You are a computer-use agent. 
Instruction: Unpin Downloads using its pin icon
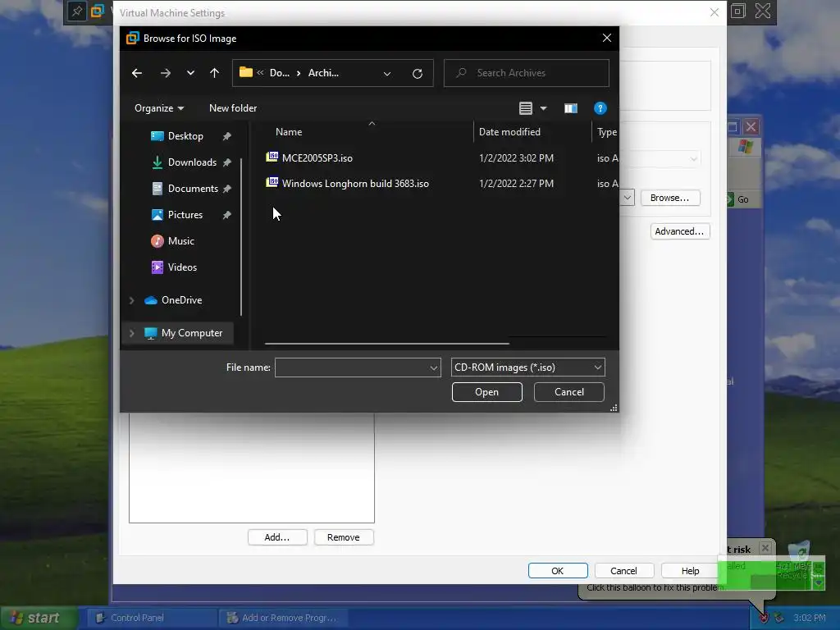pyautogui.click(x=226, y=162)
